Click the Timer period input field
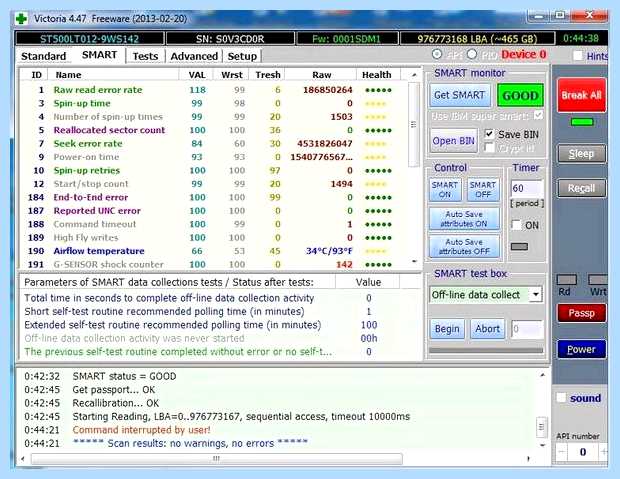 coord(526,188)
